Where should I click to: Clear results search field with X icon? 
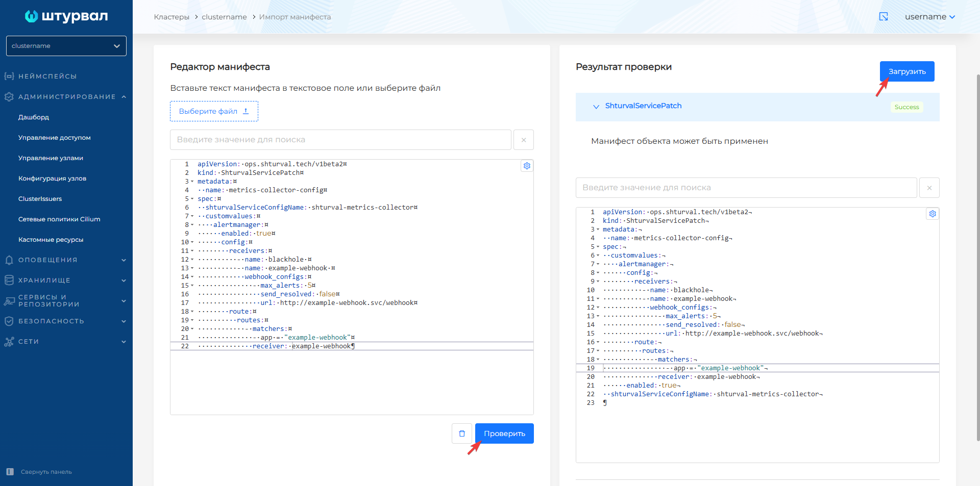click(x=929, y=187)
